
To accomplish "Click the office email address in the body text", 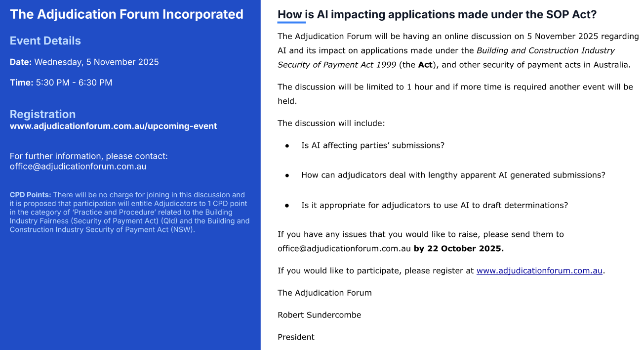I will 345,249.
